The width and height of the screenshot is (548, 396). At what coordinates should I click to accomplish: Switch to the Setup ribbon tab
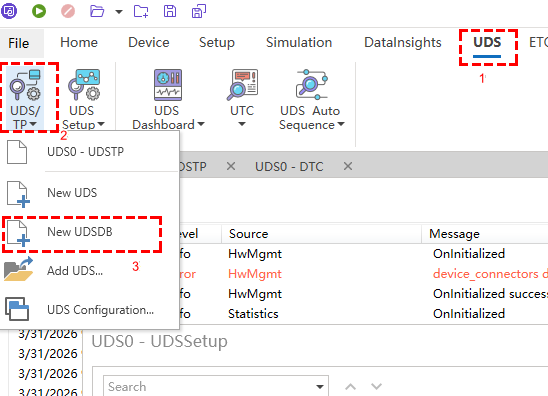pyautogui.click(x=217, y=43)
